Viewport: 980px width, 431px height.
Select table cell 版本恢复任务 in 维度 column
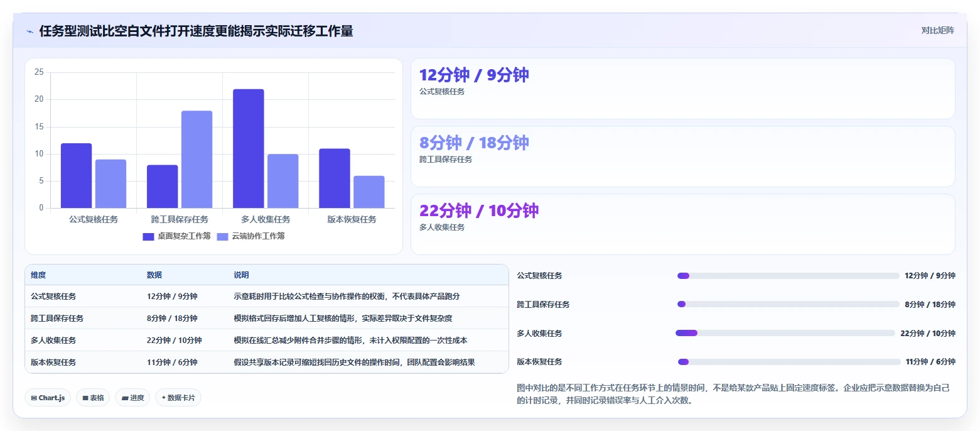click(x=53, y=363)
